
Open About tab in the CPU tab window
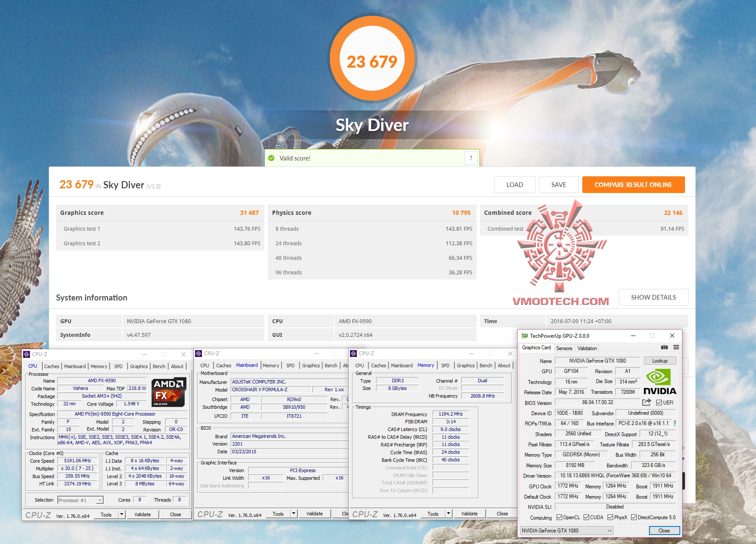[177, 366]
